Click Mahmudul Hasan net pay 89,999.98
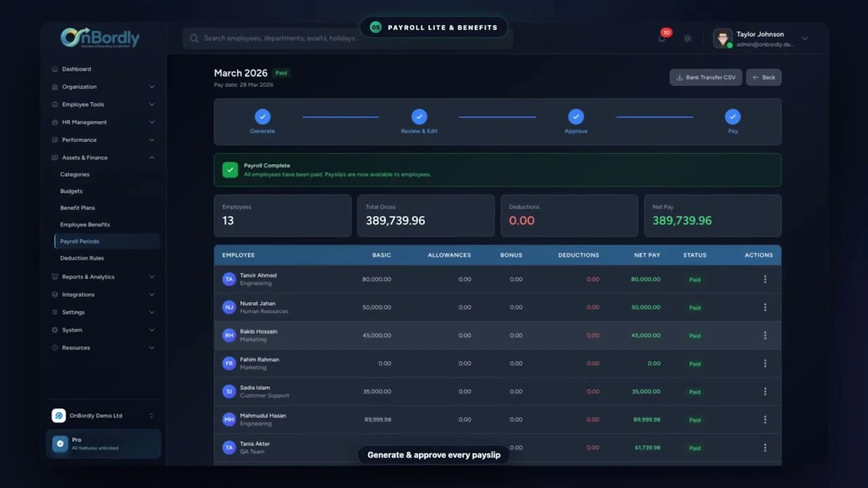This screenshot has width=868, height=488. tap(647, 420)
